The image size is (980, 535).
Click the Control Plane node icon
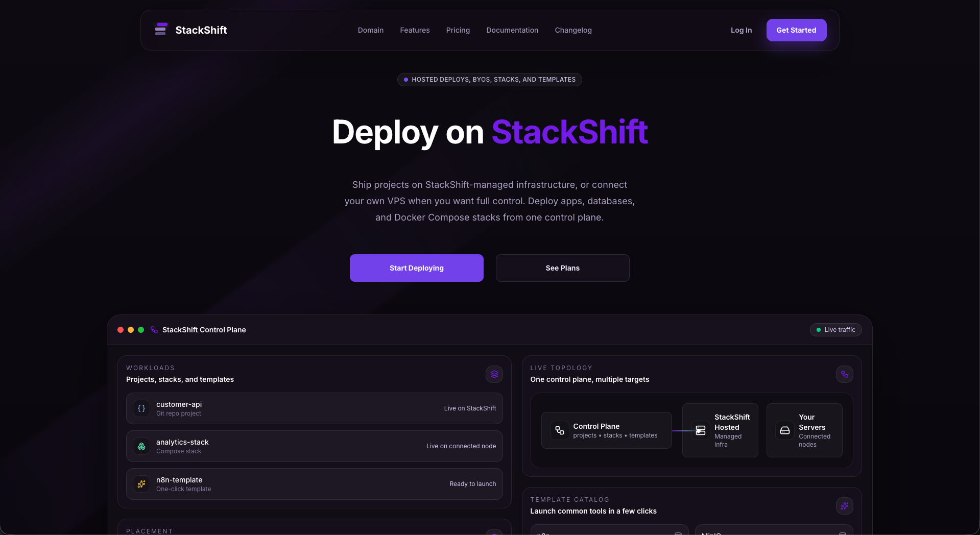coord(560,430)
